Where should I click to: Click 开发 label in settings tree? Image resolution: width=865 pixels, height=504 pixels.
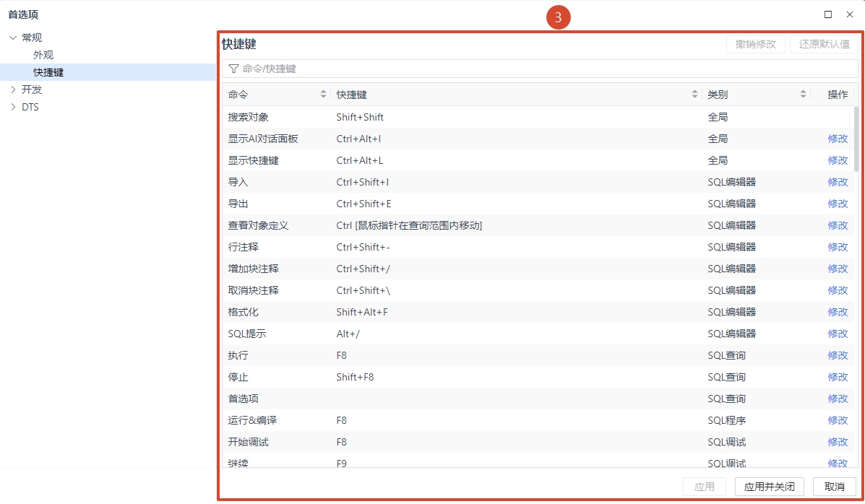pyautogui.click(x=32, y=90)
